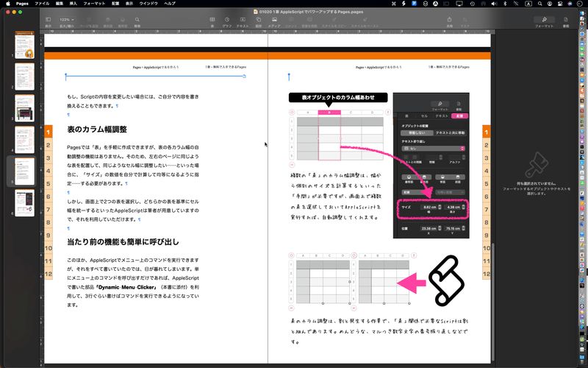Select page 2 thumbnail in sidebar
The height and width of the screenshot is (368, 588).
24,77
